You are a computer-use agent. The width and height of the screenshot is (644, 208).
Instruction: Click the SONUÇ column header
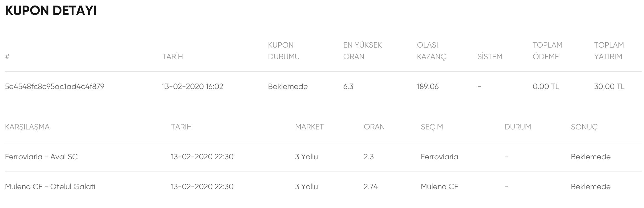click(584, 127)
